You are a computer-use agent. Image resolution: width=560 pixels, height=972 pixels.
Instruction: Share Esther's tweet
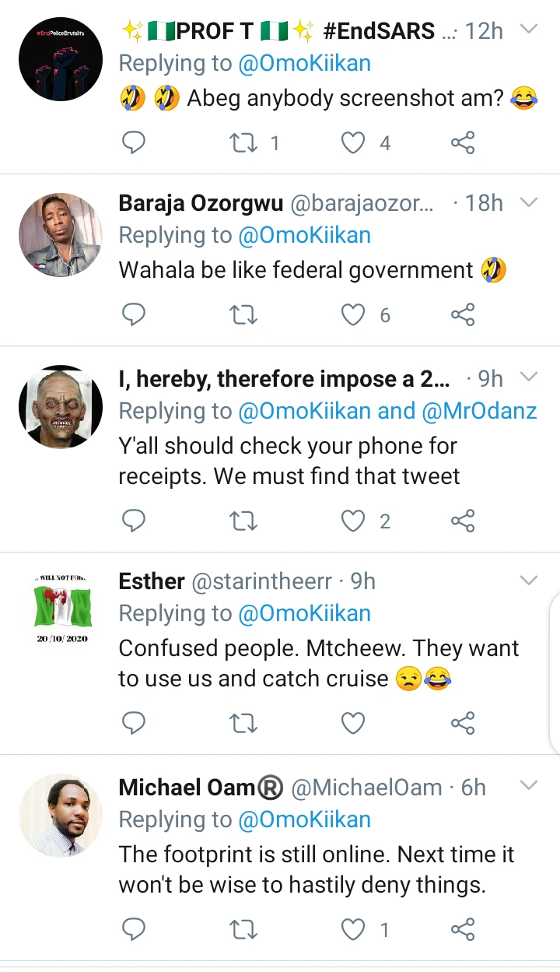pyautogui.click(x=463, y=724)
